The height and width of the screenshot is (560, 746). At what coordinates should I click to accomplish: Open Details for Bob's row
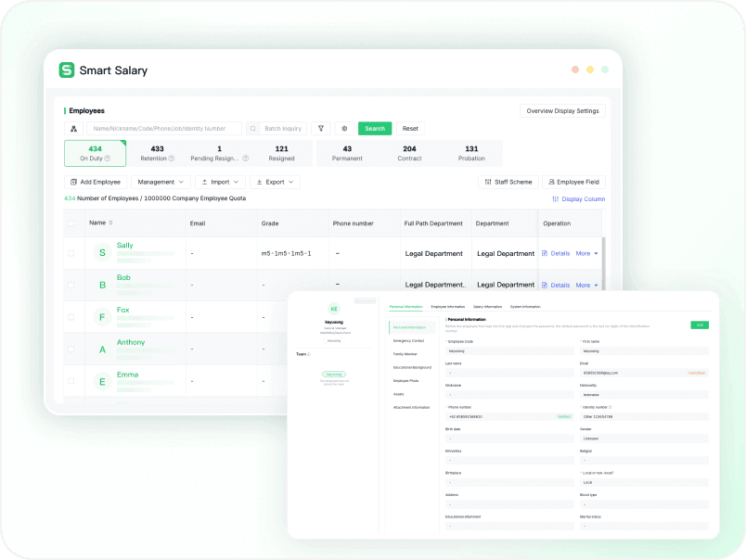[556, 286]
